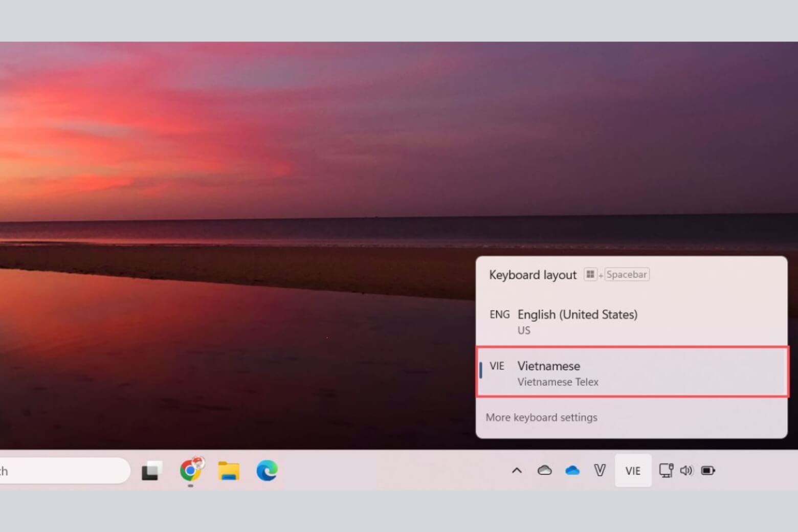Click the grey OneDrive cloud tray icon
The image size is (798, 532).
[x=544, y=470]
